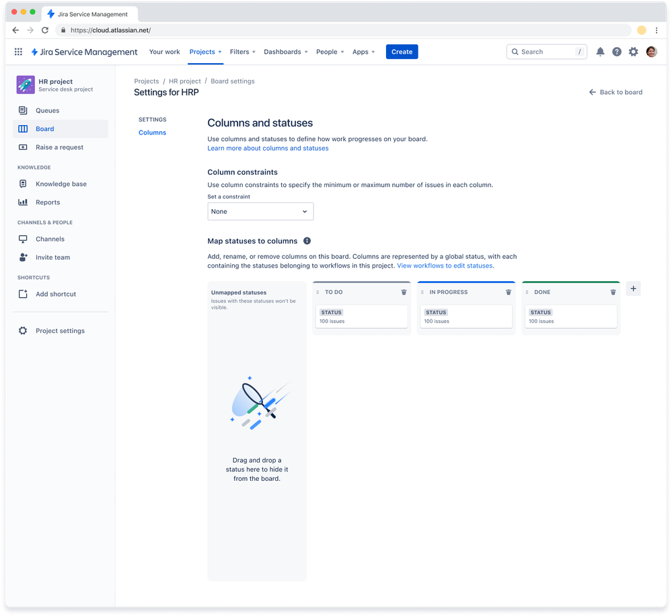
Task: Click the Projects breadcrumb link
Action: (146, 81)
